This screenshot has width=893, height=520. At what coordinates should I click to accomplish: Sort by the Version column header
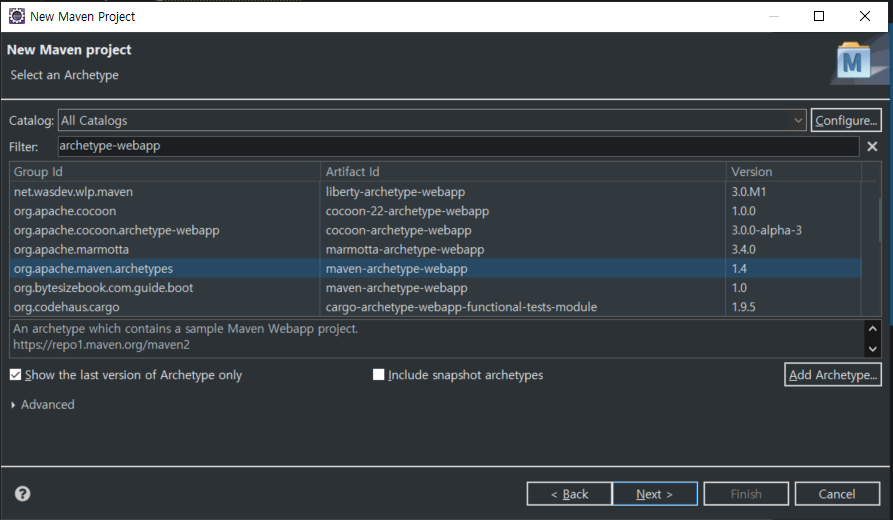click(793, 171)
